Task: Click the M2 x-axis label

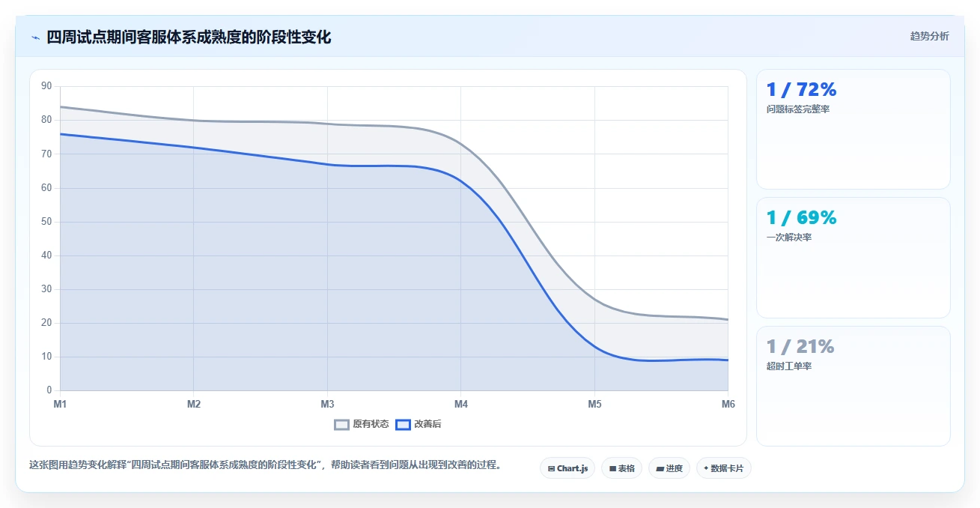Action: click(x=194, y=404)
